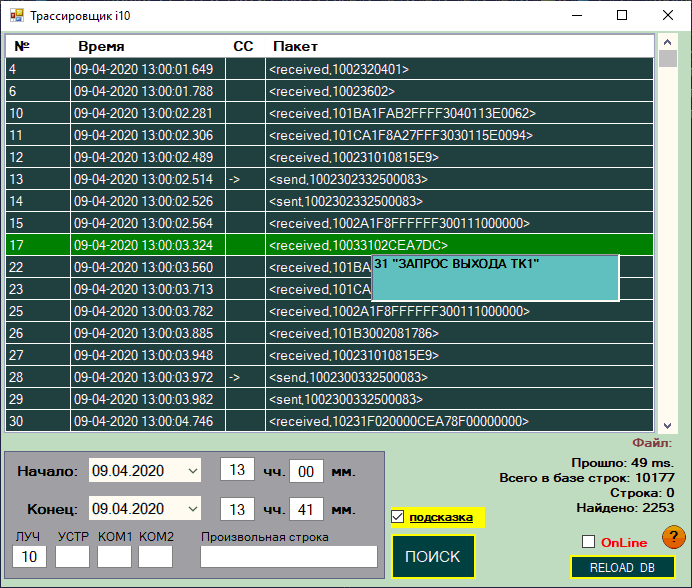Enable the OnLine checkbox
Viewport: 692px width, 588px height.
(x=588, y=541)
